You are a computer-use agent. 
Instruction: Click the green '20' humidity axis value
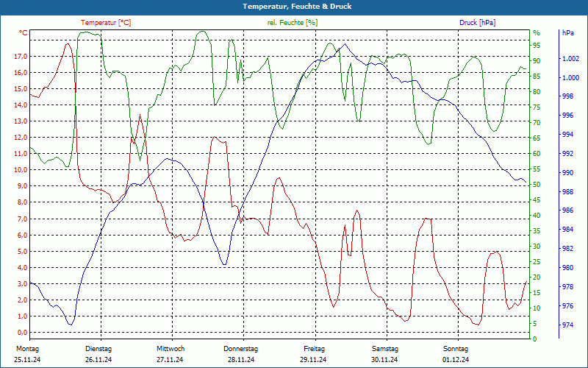[537, 277]
